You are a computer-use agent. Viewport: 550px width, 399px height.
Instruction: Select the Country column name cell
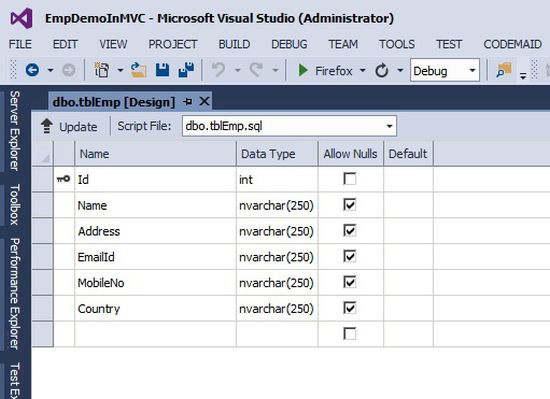tap(155, 309)
